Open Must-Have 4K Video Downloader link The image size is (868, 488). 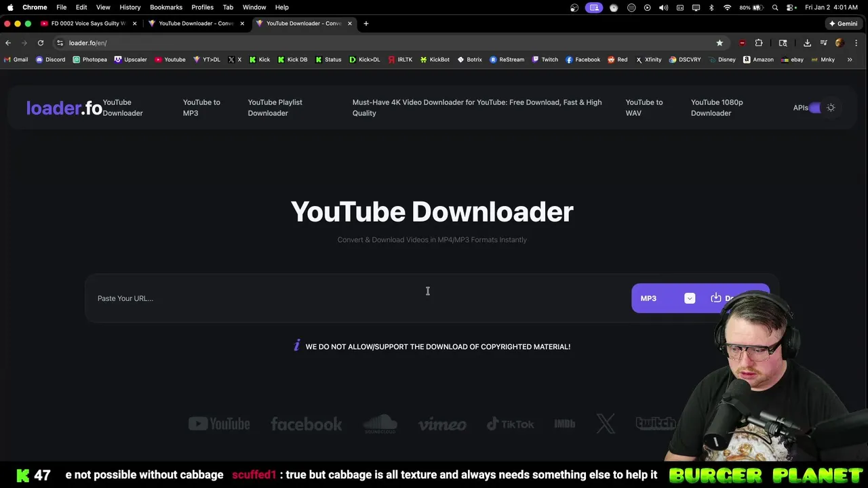[x=477, y=108]
